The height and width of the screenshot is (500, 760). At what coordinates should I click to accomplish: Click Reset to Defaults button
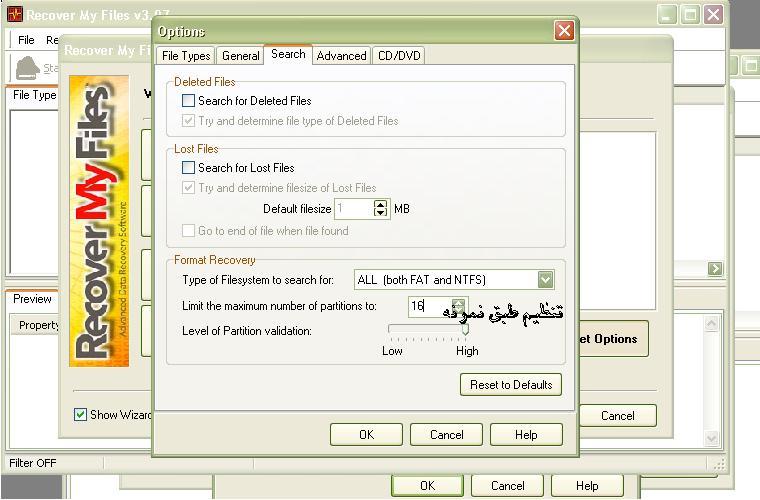511,385
